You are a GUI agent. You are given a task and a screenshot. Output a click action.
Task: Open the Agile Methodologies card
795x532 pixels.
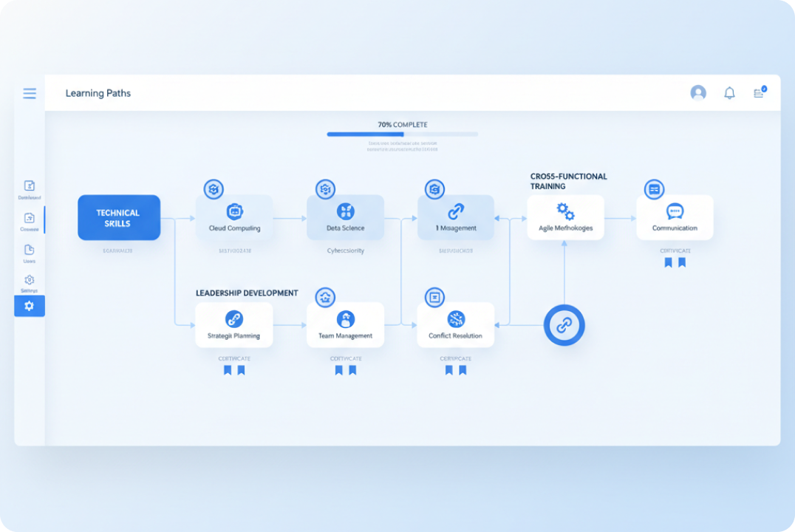pyautogui.click(x=565, y=217)
